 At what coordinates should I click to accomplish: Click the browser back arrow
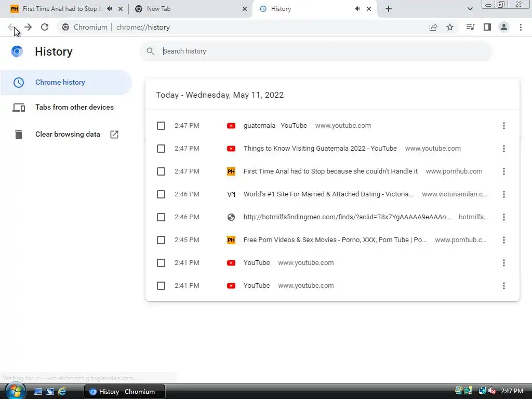tap(11, 27)
